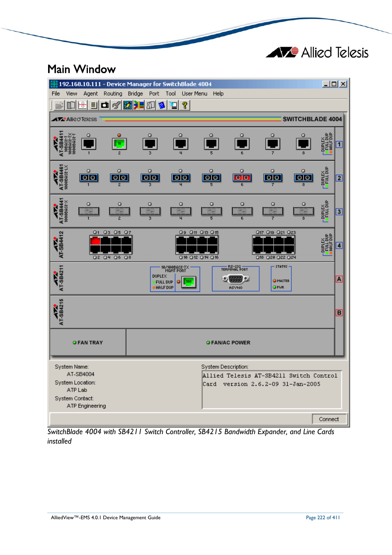Click the folded map toolbar icon

coord(150,105)
